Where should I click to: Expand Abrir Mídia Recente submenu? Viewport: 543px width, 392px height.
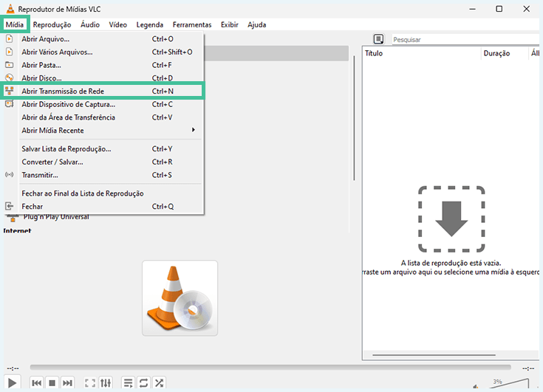click(x=103, y=131)
